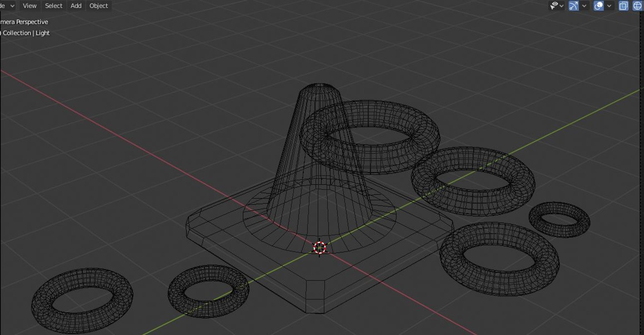Click the 'Perspective' view label text

coord(32,22)
